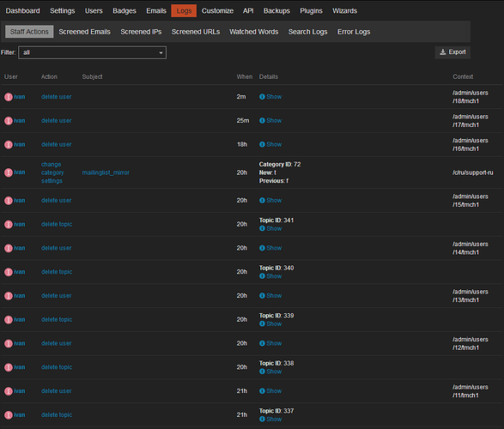This screenshot has height=429, width=504.
Task: Switch to the Badges tab
Action: (124, 11)
